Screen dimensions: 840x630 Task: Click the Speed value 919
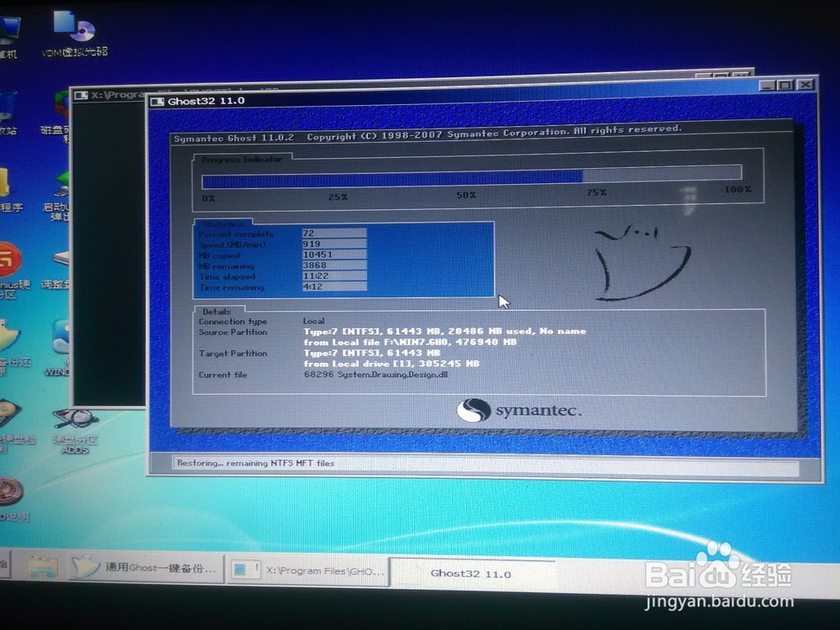[334, 244]
